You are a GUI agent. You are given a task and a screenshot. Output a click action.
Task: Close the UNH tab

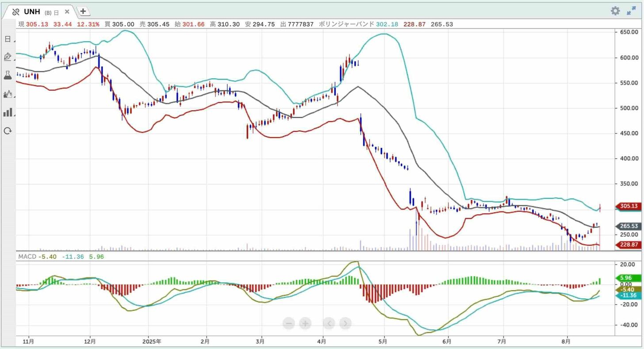pos(67,12)
